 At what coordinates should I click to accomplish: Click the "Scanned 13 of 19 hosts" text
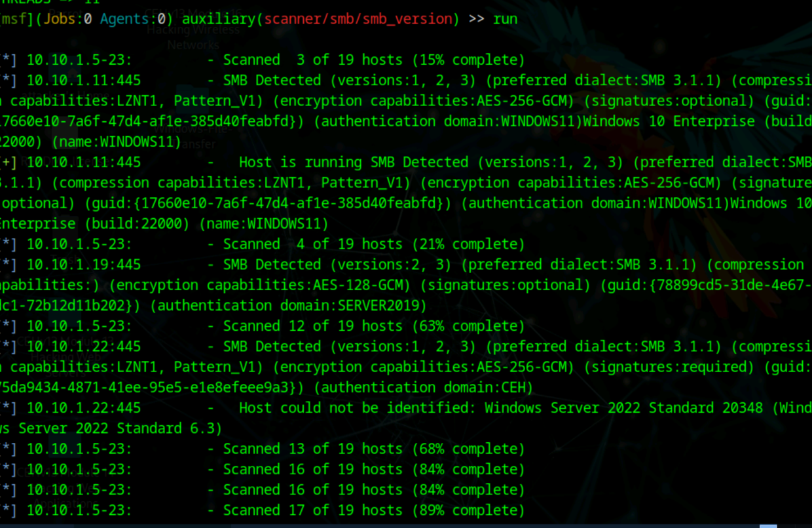click(x=312, y=449)
